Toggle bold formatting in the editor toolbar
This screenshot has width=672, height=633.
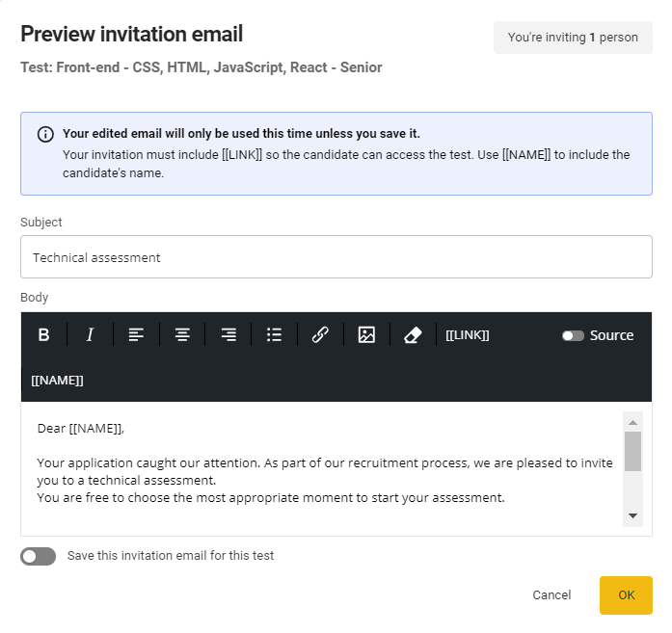[x=43, y=335]
